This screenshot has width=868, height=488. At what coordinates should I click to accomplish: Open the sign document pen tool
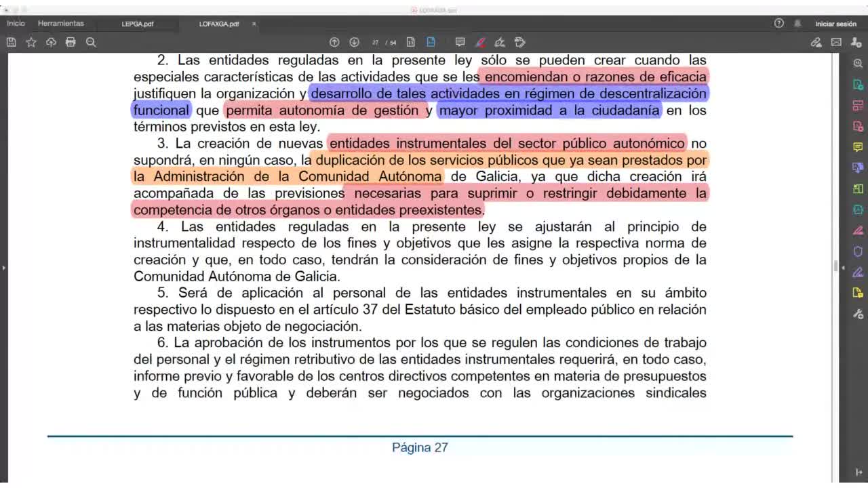500,42
